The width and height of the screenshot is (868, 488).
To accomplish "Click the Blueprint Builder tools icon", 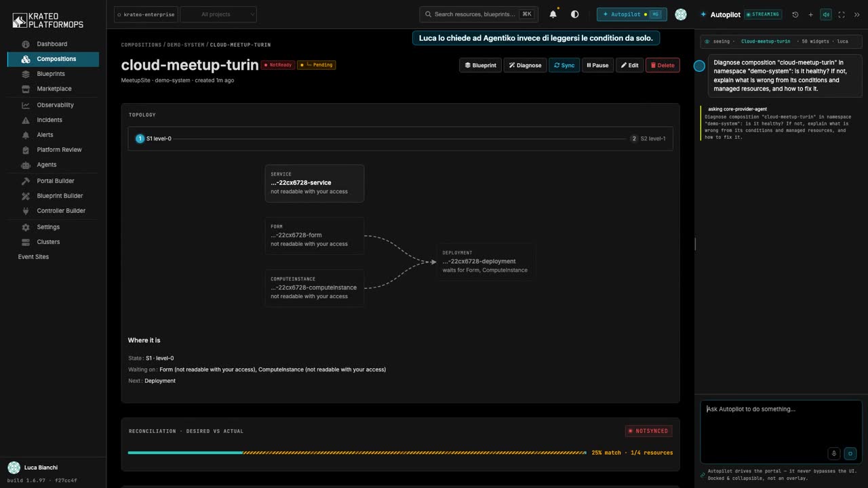I will (x=26, y=196).
